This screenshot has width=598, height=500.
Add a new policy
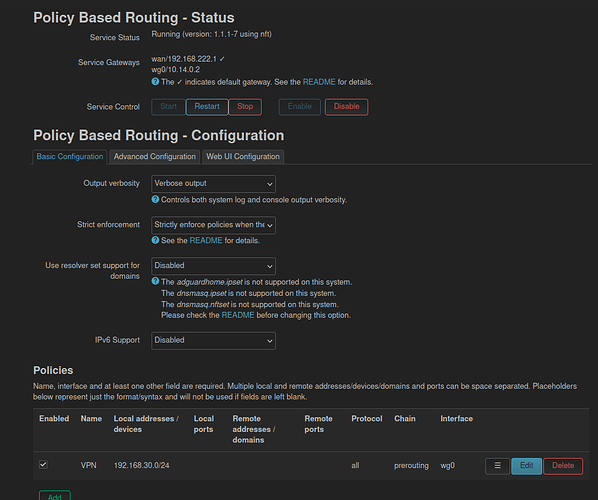tap(55, 496)
